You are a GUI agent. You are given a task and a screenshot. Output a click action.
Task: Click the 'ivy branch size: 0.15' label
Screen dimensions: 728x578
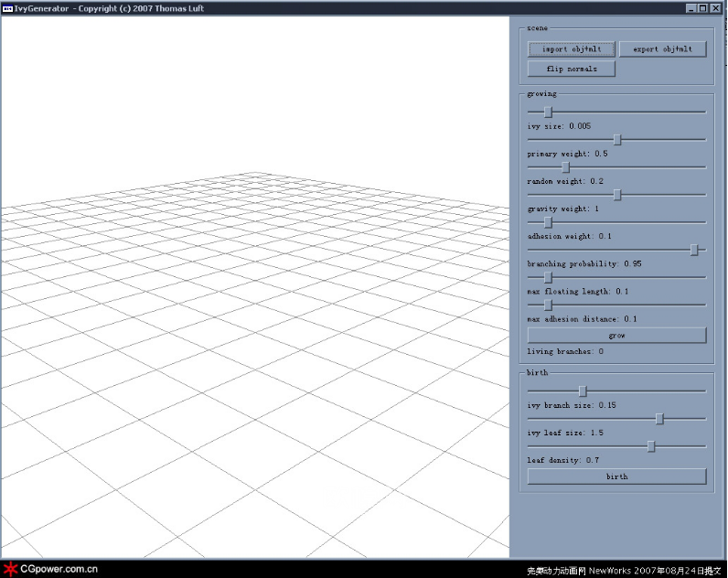tap(572, 405)
